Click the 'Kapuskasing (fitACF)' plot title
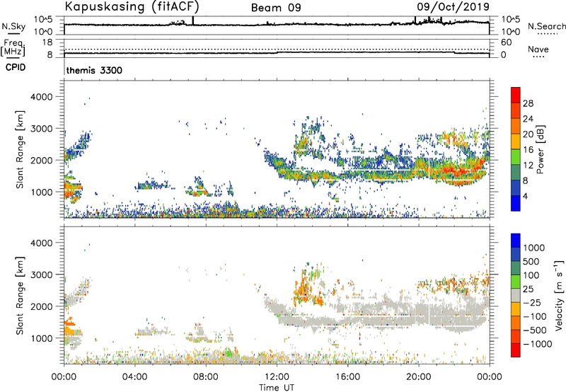The height and width of the screenshot is (392, 566). click(x=132, y=6)
